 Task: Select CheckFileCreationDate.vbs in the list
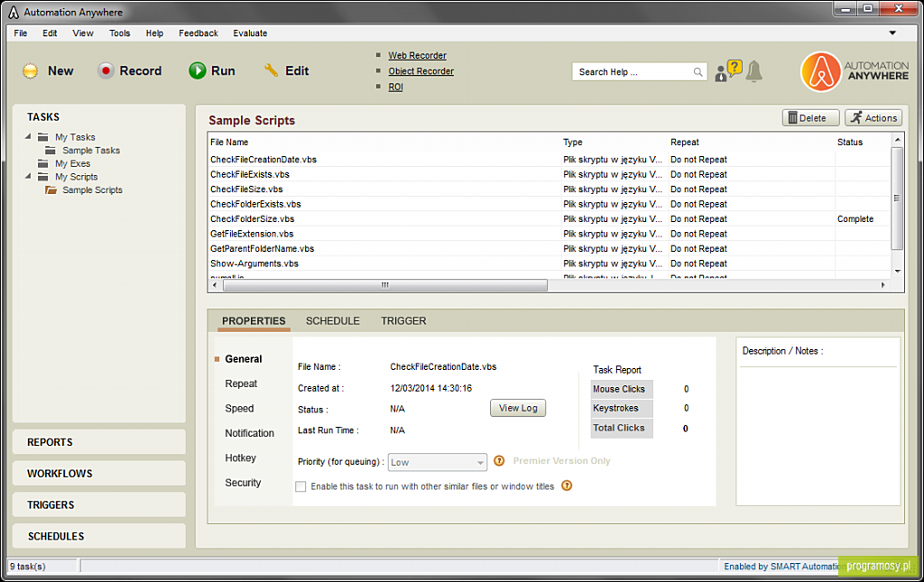(x=263, y=159)
